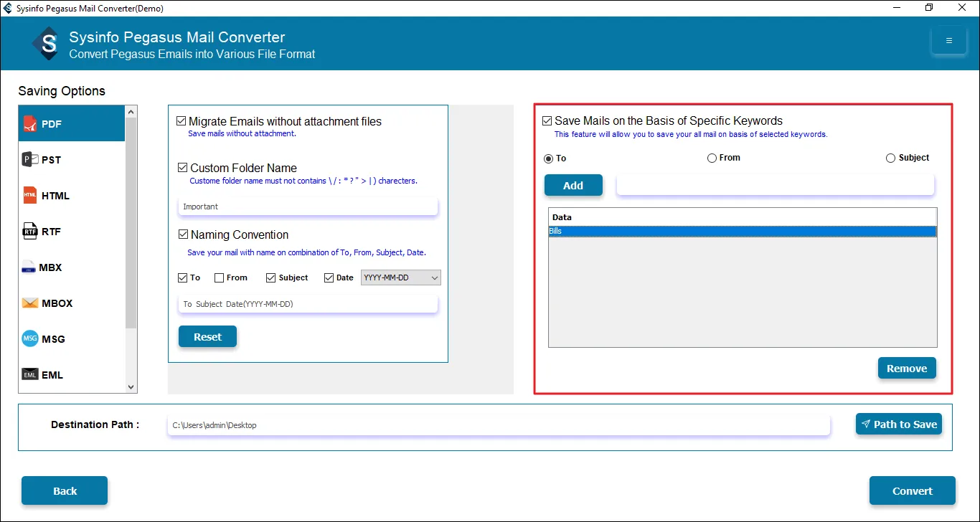
Task: Click the RTF document icon
Action: (30, 232)
